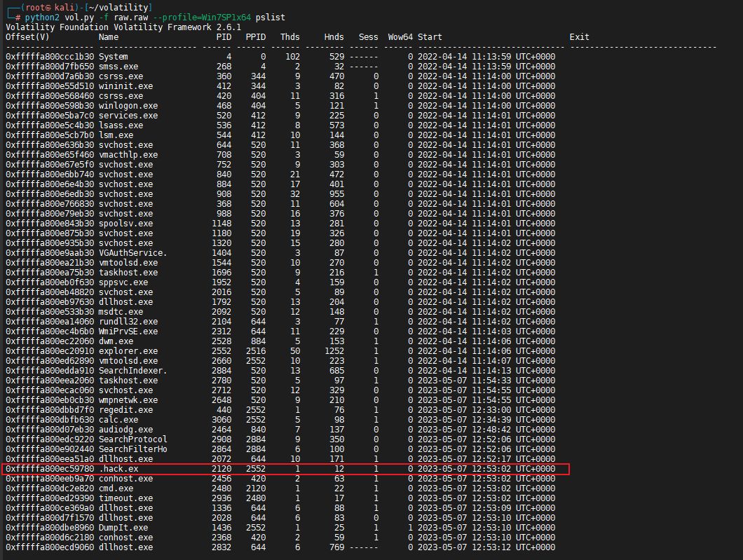Click the 'sppsvc.exe' process name
The height and width of the screenshot is (560, 743).
123,282
